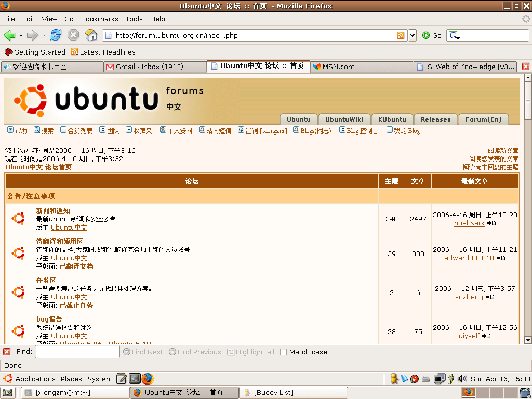
Task: Focus the Find text input field
Action: (77, 352)
